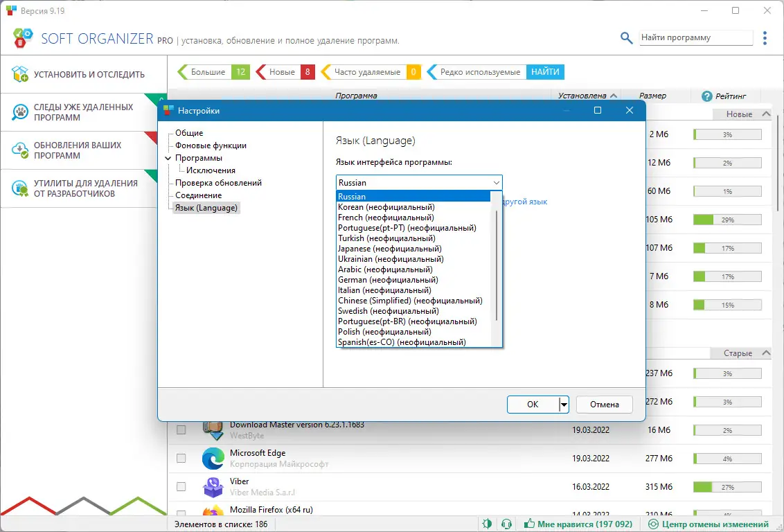The height and width of the screenshot is (532, 784).
Task: Tick the Microsoft Edge checkbox
Action: coord(181,459)
